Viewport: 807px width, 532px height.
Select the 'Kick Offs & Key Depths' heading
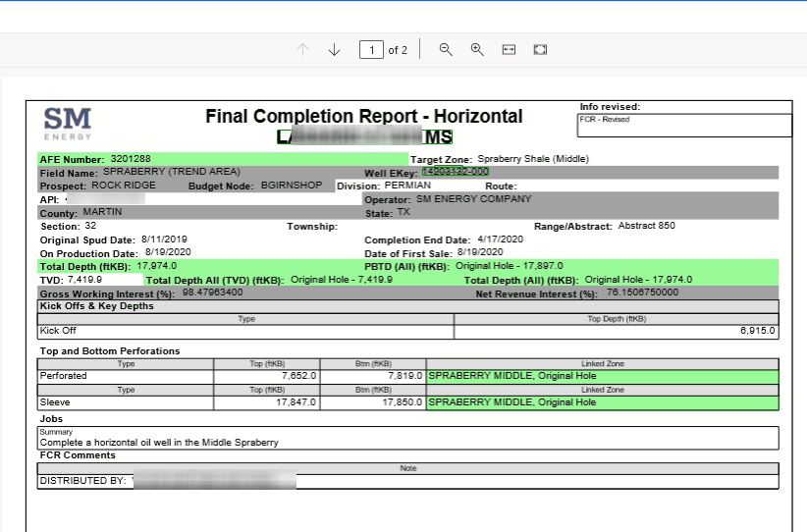(x=97, y=306)
